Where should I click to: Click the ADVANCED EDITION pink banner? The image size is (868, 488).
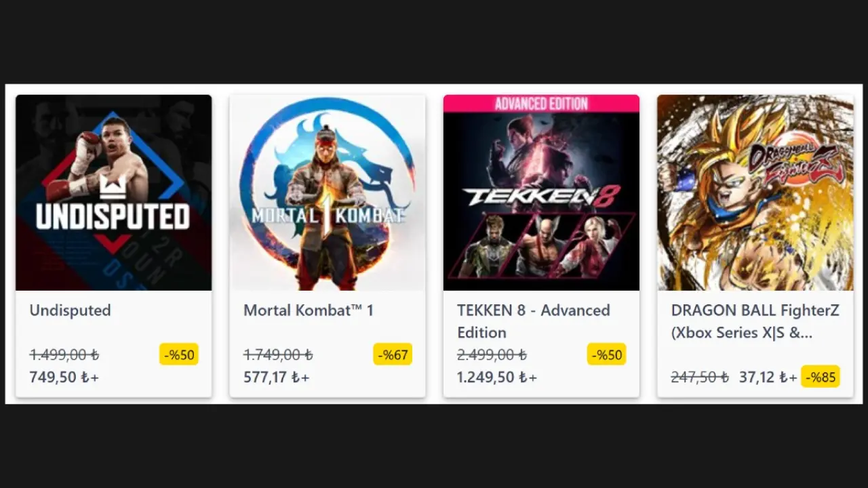click(541, 104)
